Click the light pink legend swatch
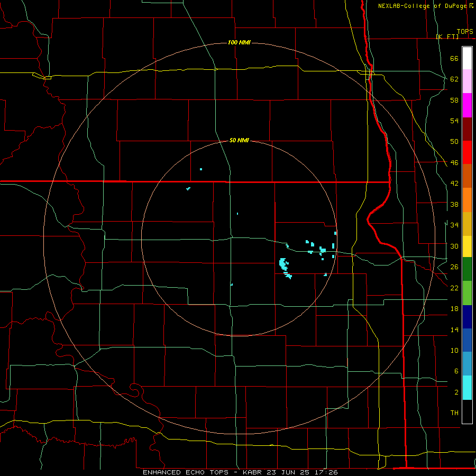This screenshot has height=476, width=476. pyautogui.click(x=467, y=81)
